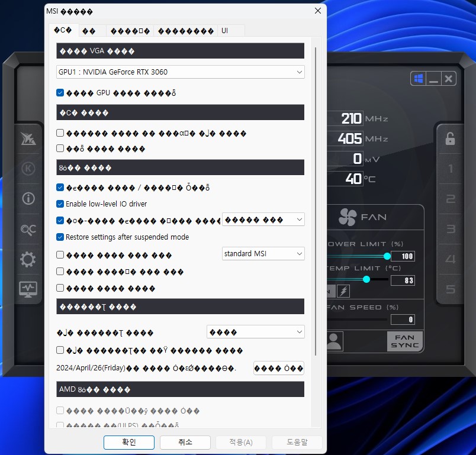This screenshot has height=455, width=476.
Task: Tick the checkbox directly below the standard MSI row
Action: pos(60,271)
